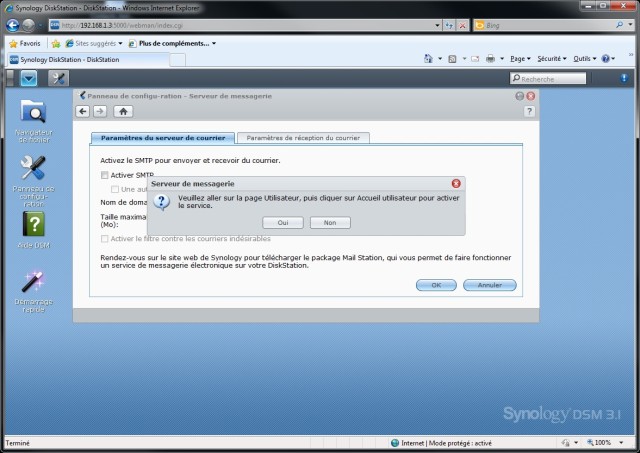Click the Favoris star button
The height and width of the screenshot is (453, 640).
point(25,43)
